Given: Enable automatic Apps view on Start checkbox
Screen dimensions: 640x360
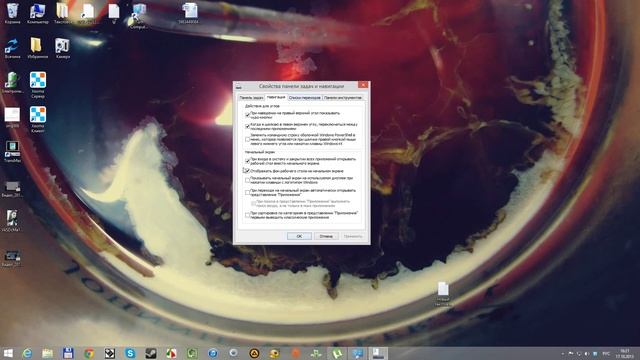Looking at the screenshot, I should tap(247, 192).
